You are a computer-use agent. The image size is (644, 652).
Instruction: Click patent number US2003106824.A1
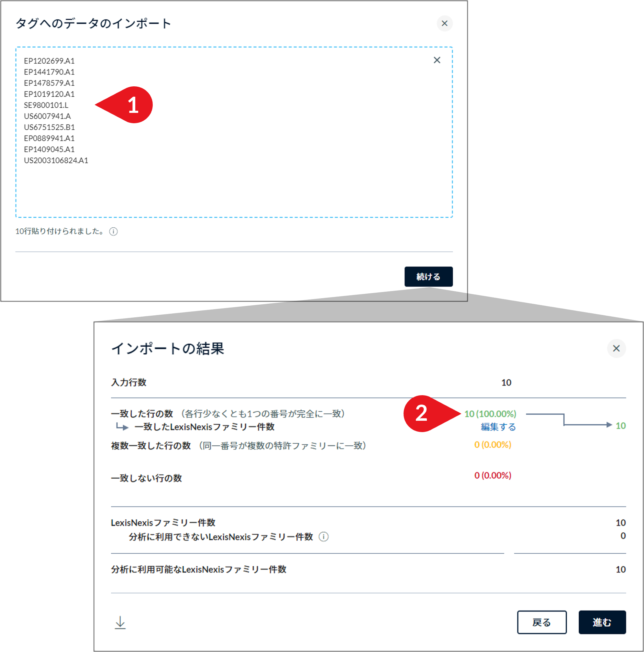[x=56, y=161]
